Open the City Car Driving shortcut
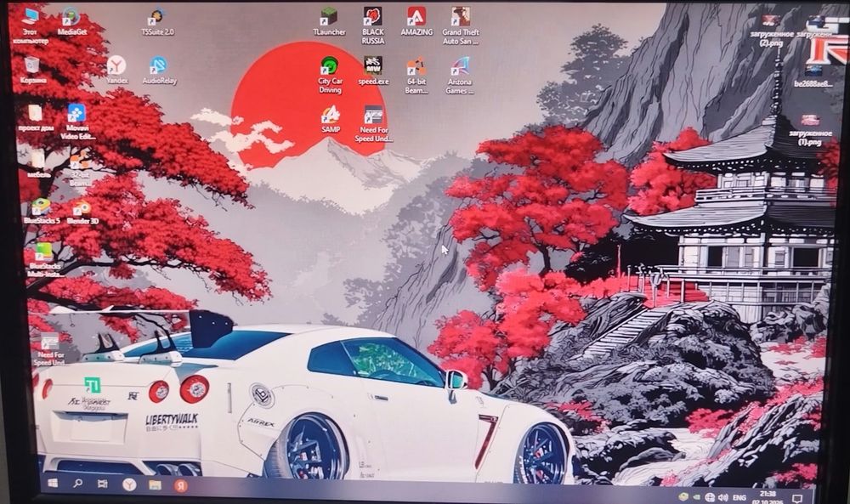Image resolution: width=850 pixels, height=504 pixels. tap(330, 75)
